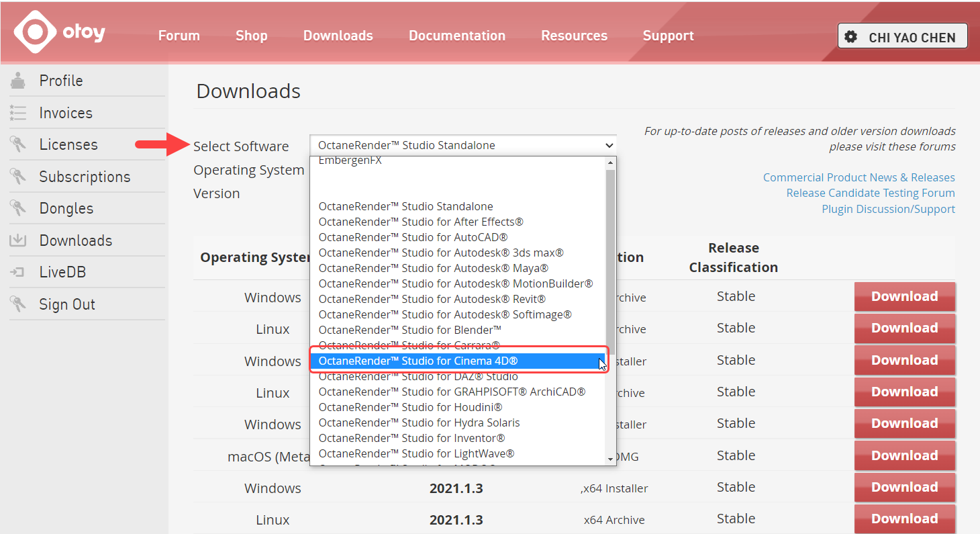
Task: Open the Support menu
Action: [x=668, y=36]
